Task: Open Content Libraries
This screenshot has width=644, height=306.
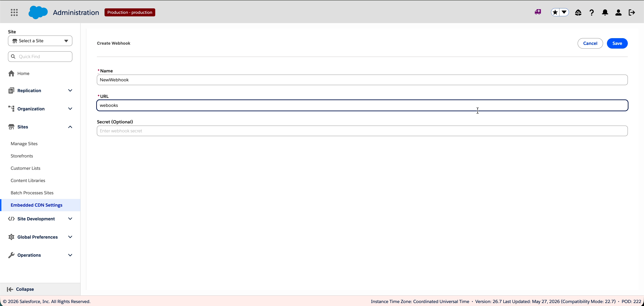Action: coord(28,180)
